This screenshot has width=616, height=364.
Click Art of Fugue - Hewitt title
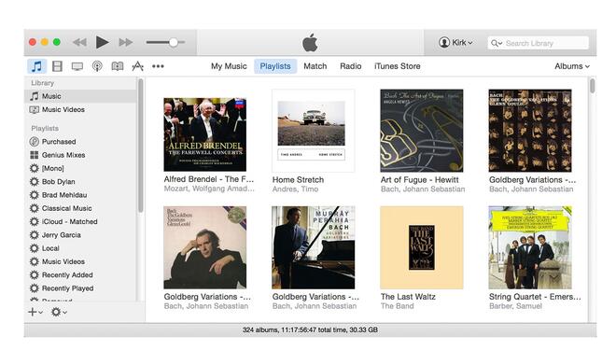[420, 180]
